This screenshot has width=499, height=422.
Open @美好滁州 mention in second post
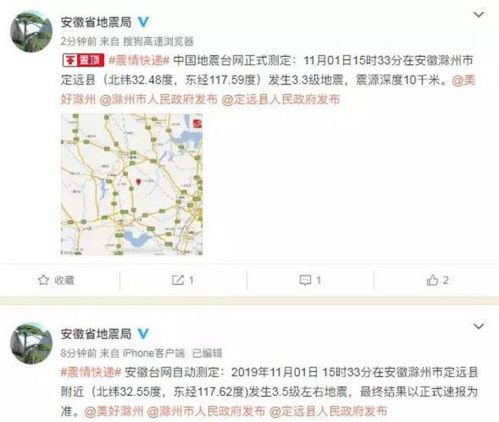coord(114,411)
